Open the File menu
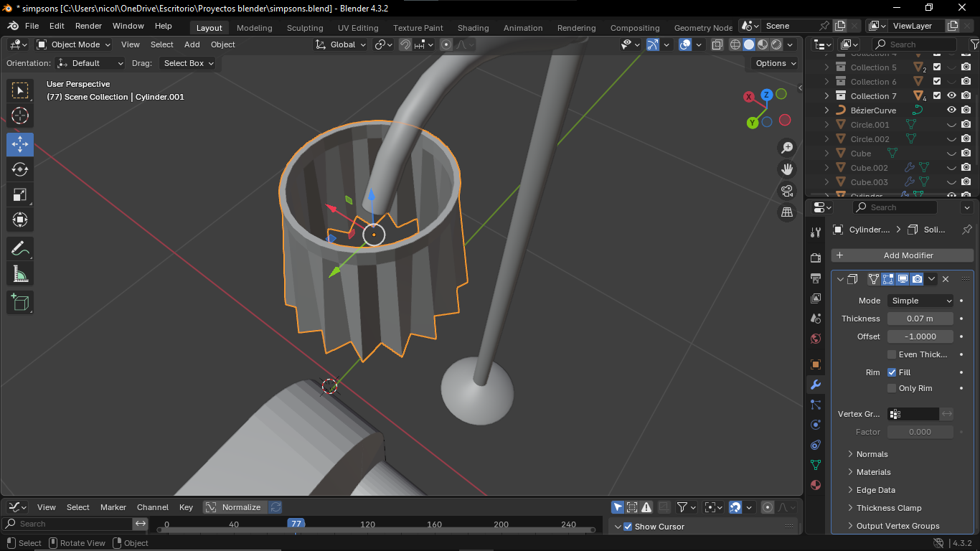The image size is (980, 551). [32, 26]
